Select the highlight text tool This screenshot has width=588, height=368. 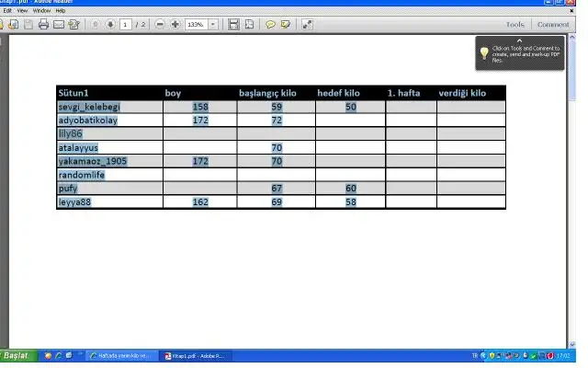[x=286, y=24]
